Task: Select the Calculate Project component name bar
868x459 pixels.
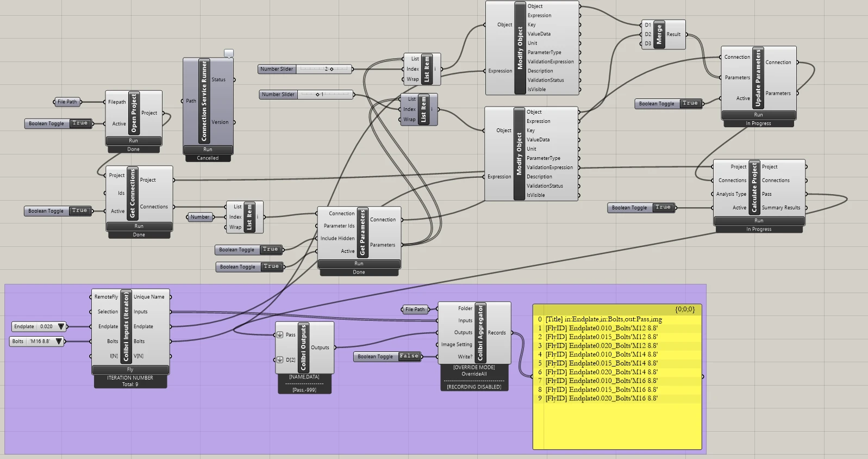Action: (754, 187)
